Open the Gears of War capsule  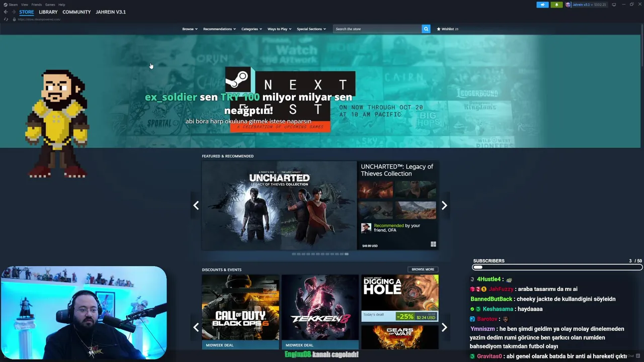[x=399, y=337]
